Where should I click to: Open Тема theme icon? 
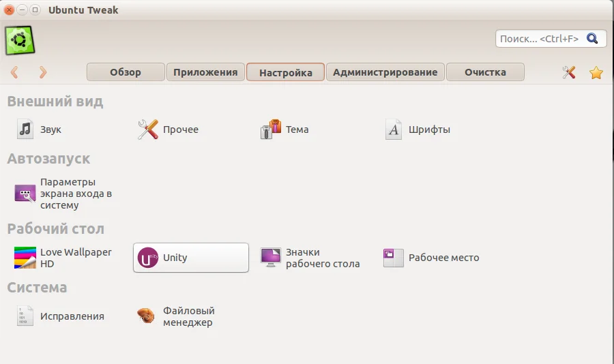(x=271, y=129)
